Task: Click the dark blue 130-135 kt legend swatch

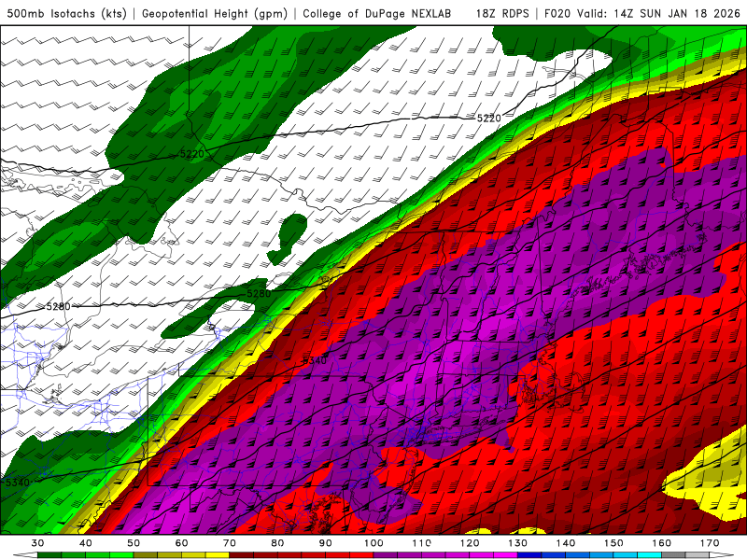Action: click(529, 554)
